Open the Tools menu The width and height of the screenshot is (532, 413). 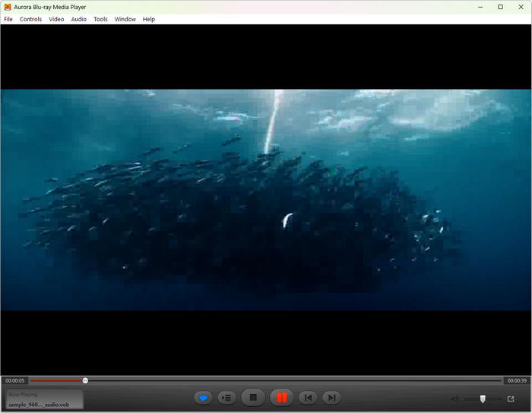[100, 19]
